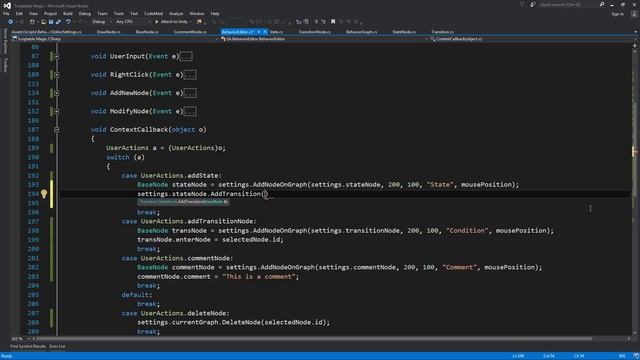Open the Analyze menu

click(176, 13)
